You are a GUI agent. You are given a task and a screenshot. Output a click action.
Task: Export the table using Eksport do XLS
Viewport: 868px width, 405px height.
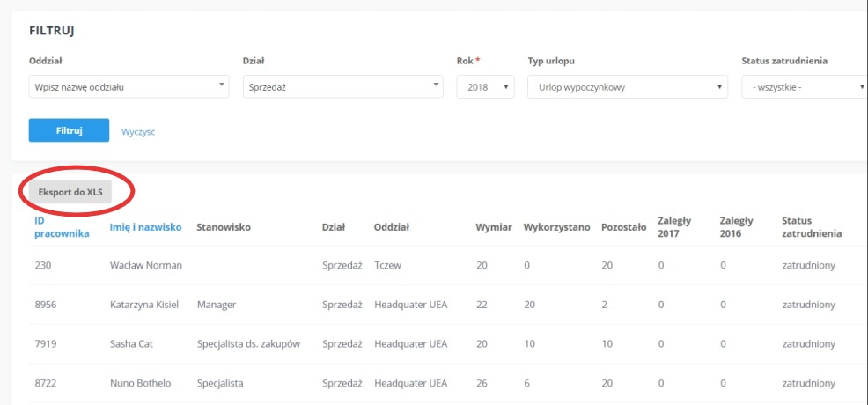70,192
